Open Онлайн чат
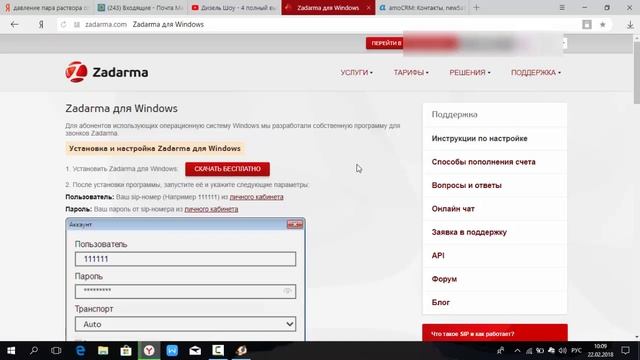The image size is (640, 360). point(453,209)
